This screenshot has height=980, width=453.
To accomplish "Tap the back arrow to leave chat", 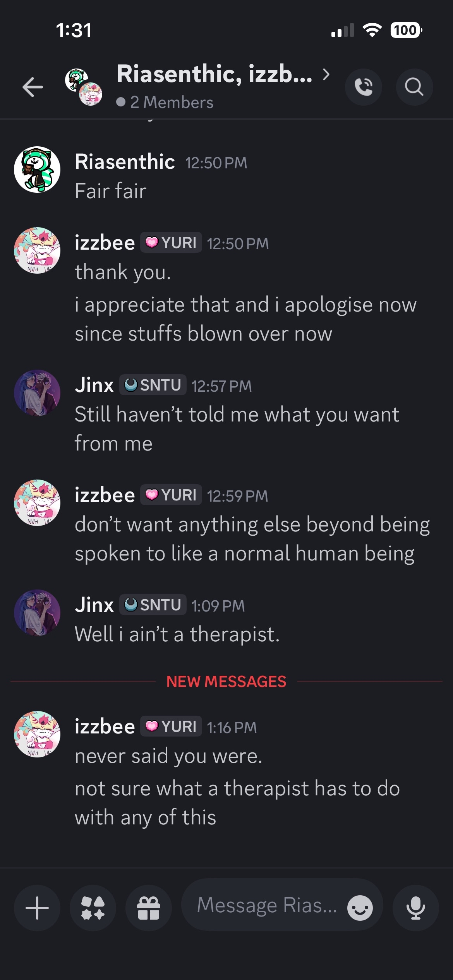I will (x=33, y=87).
